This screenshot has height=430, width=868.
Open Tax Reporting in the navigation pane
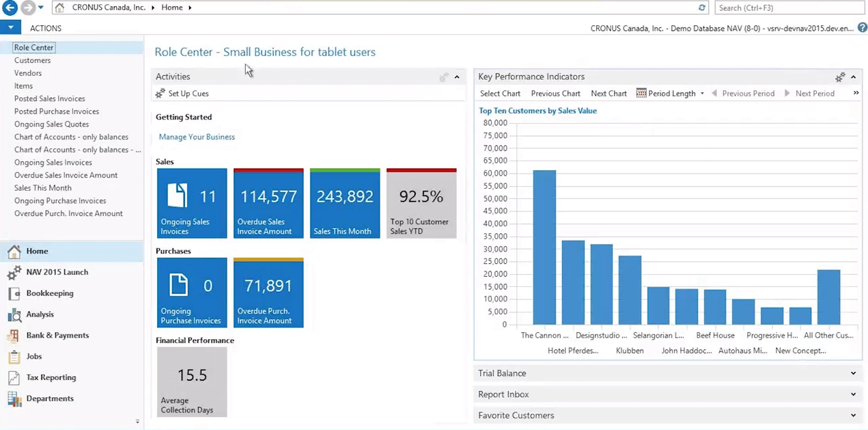pos(51,377)
